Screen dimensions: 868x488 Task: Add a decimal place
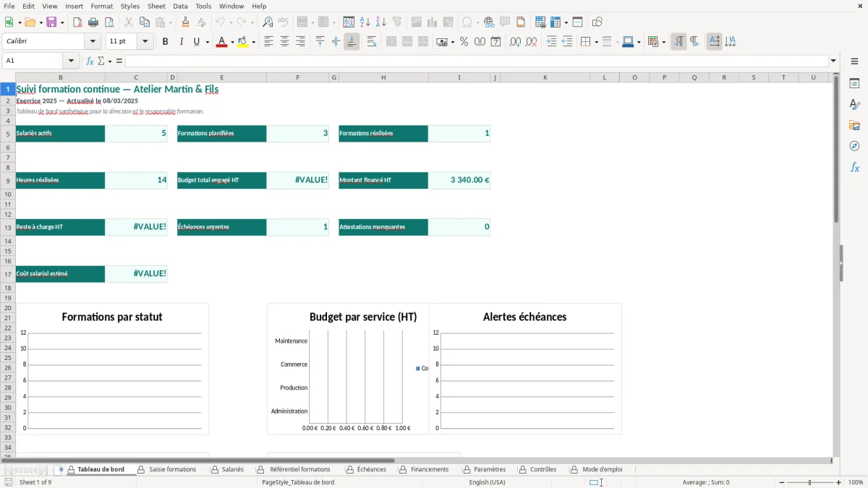pos(515,42)
